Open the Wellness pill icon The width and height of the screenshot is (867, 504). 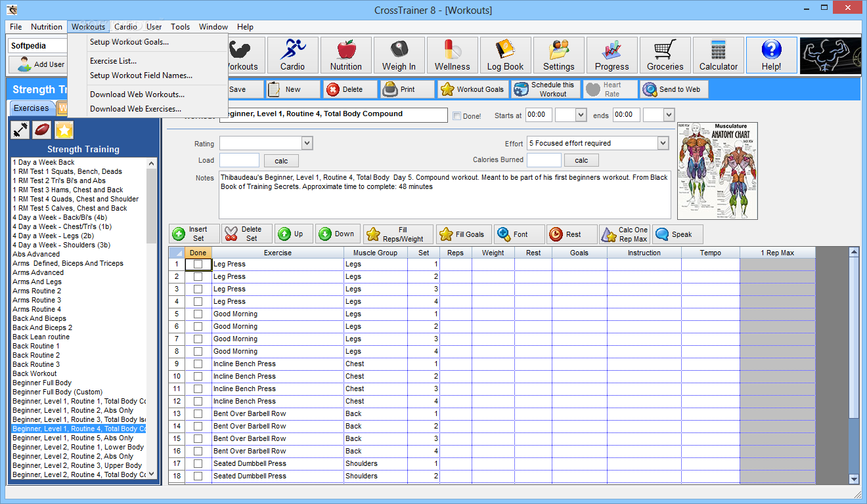click(x=452, y=55)
